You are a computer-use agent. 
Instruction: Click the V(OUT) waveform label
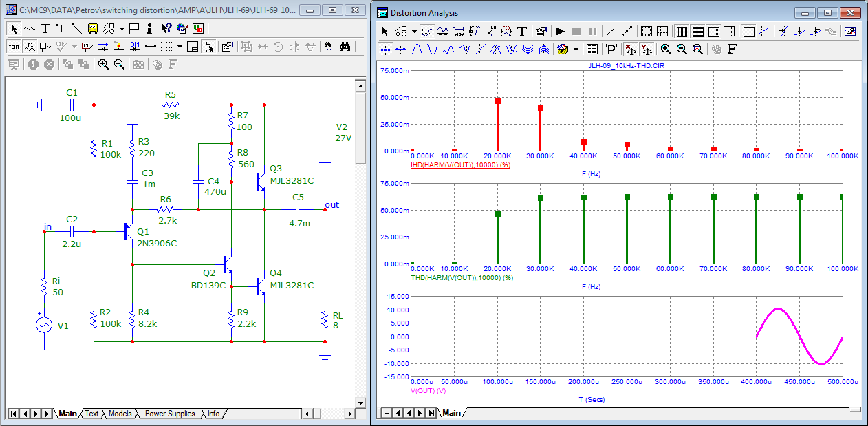(428, 390)
